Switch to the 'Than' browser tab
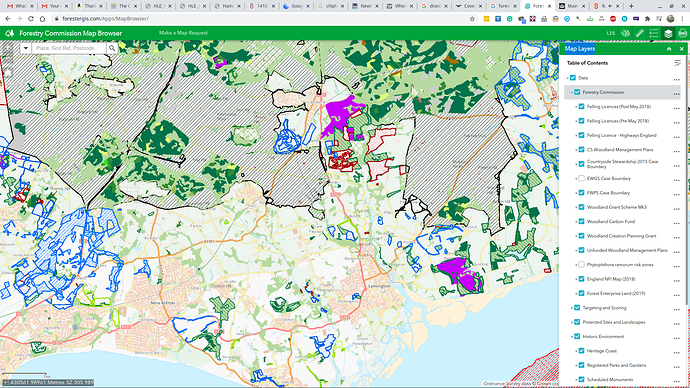 point(89,6)
